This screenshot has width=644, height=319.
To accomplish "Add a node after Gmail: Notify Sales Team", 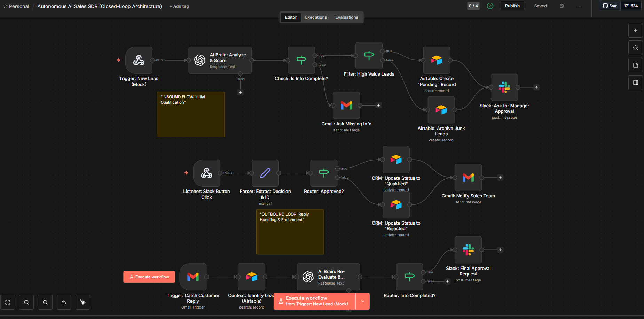I will click(x=500, y=178).
